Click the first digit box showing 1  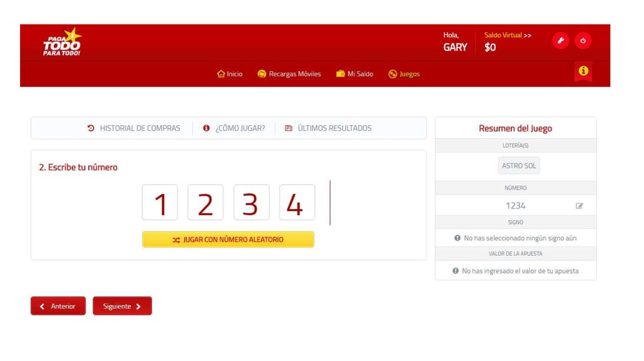click(x=160, y=203)
